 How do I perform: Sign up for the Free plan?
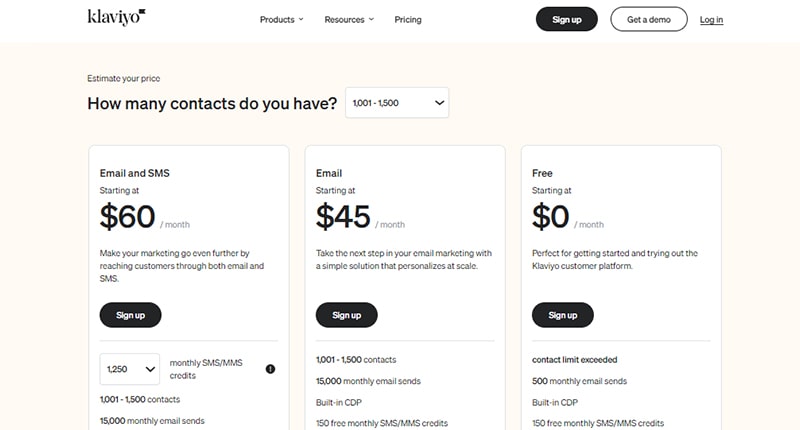click(x=563, y=315)
